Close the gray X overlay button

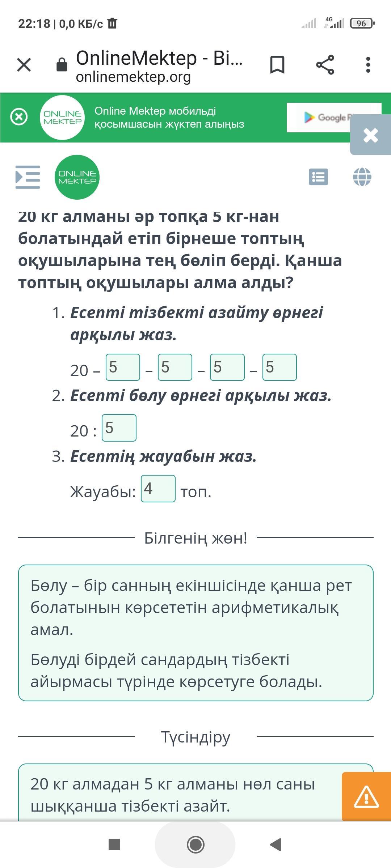(370, 135)
